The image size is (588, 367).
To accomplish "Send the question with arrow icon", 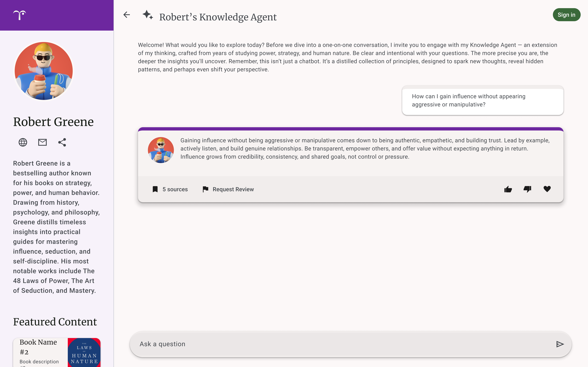I will coord(560,344).
